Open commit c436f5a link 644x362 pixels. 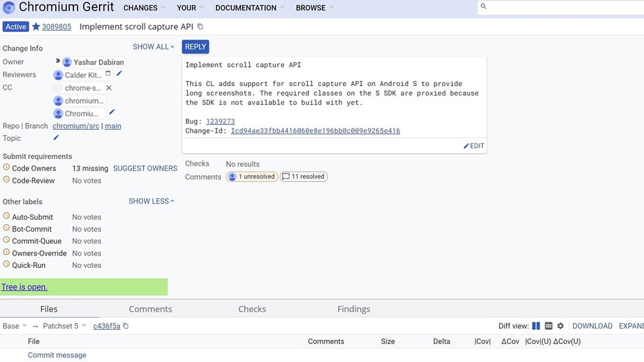(107, 326)
